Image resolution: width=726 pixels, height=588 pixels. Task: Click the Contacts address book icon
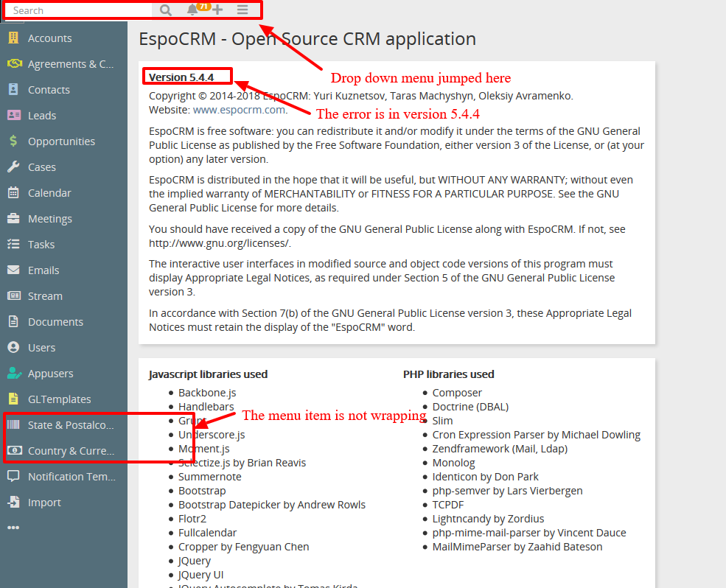tap(13, 89)
